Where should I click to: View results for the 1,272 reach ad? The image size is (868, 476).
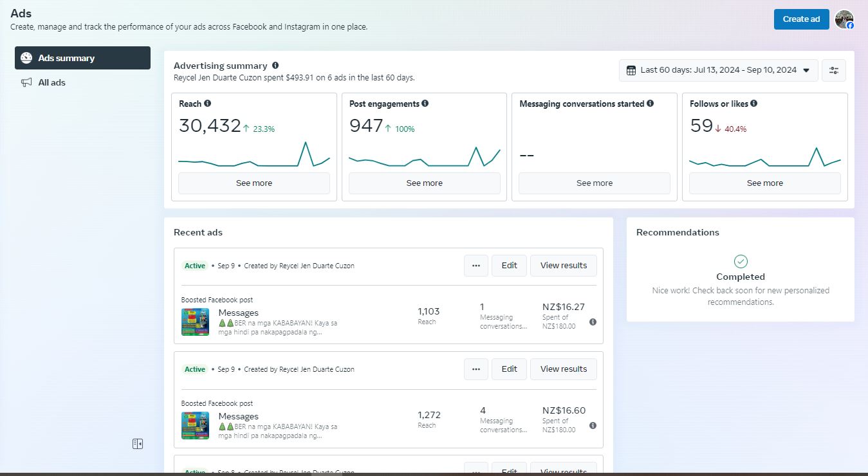click(564, 369)
